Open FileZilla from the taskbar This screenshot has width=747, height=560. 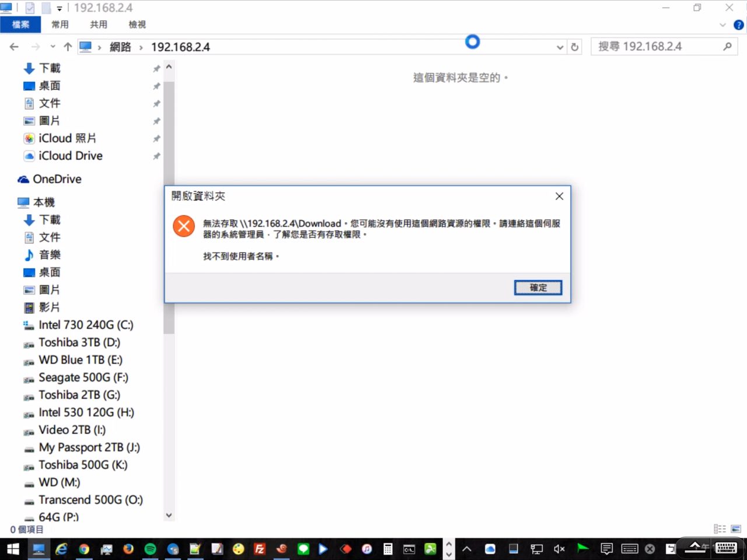coord(260,549)
